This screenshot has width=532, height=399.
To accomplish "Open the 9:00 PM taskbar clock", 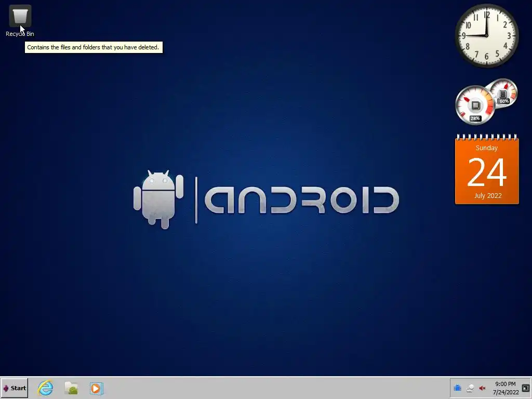I will [506, 388].
